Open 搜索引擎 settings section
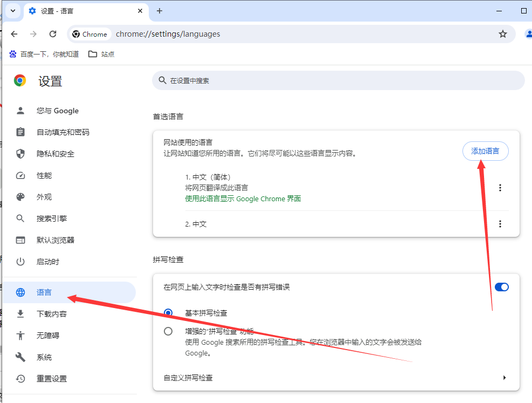532x403 pixels. point(69,218)
